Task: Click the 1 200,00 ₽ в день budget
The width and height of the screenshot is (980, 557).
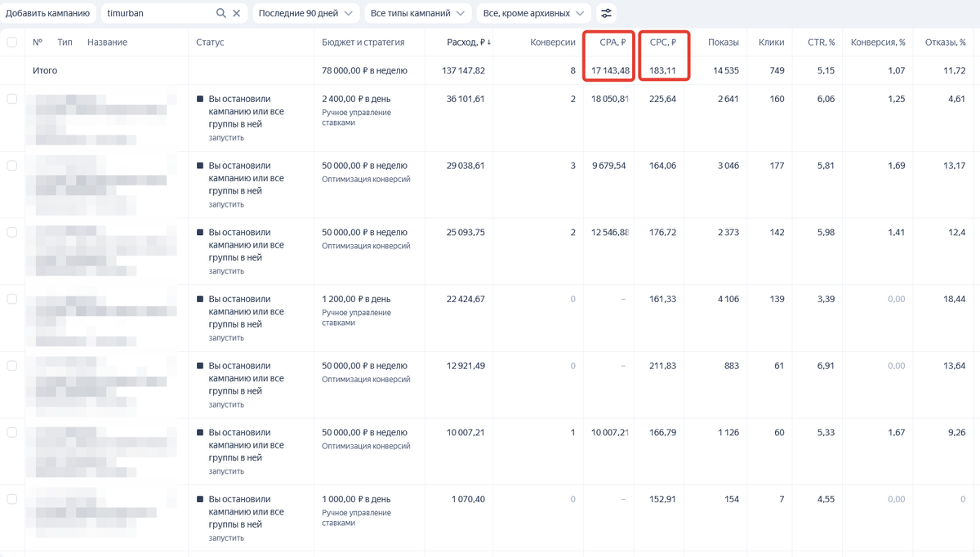Action: coord(356,299)
